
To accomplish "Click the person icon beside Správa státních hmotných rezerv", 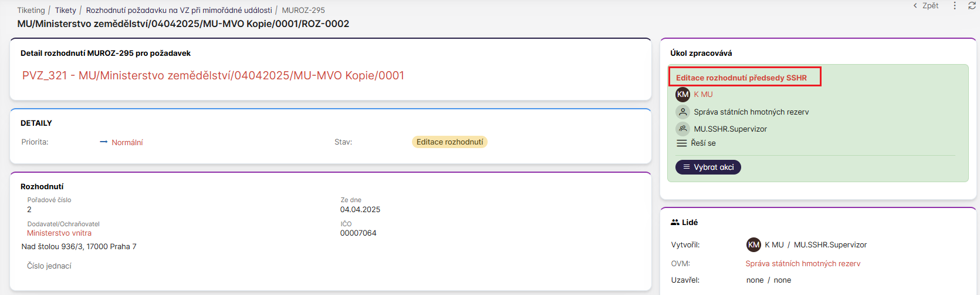I will pos(682,112).
